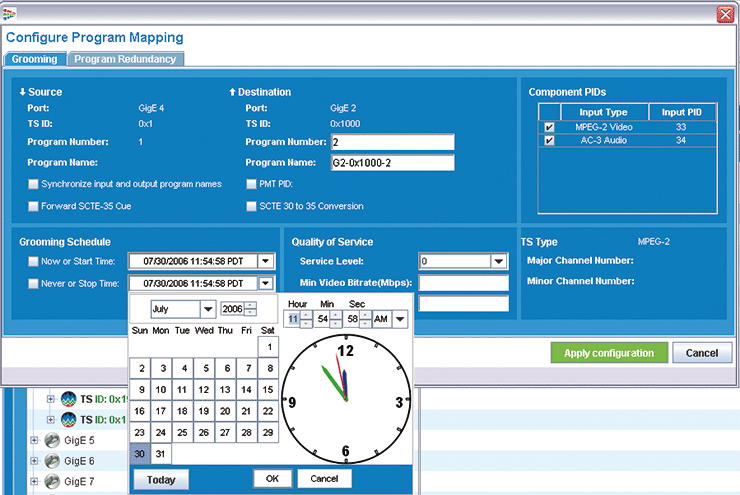This screenshot has height=495, width=740.
Task: Select the Grooming tab
Action: [x=34, y=59]
